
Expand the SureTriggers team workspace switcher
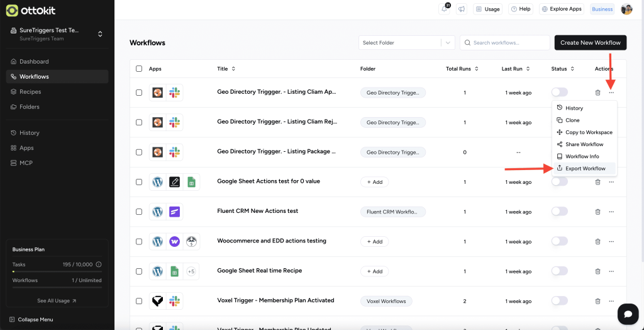click(100, 34)
